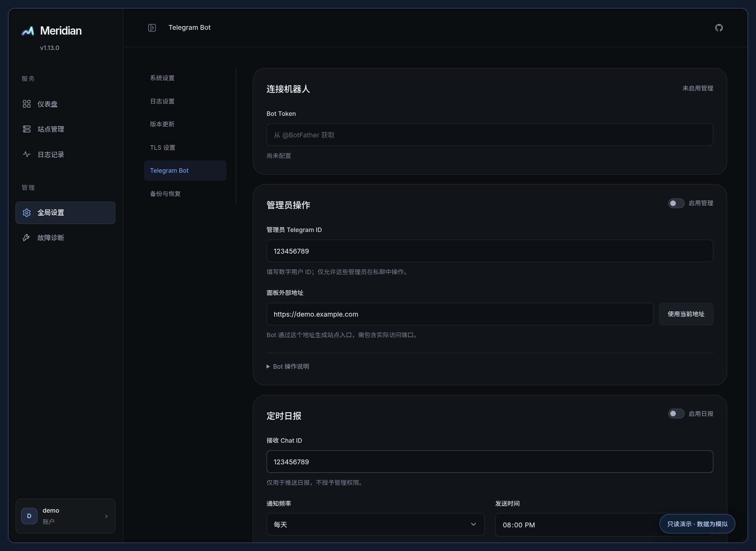Screen dimensions: 756x551
Task: Toggle the 启用管理 switch
Action: 676,203
